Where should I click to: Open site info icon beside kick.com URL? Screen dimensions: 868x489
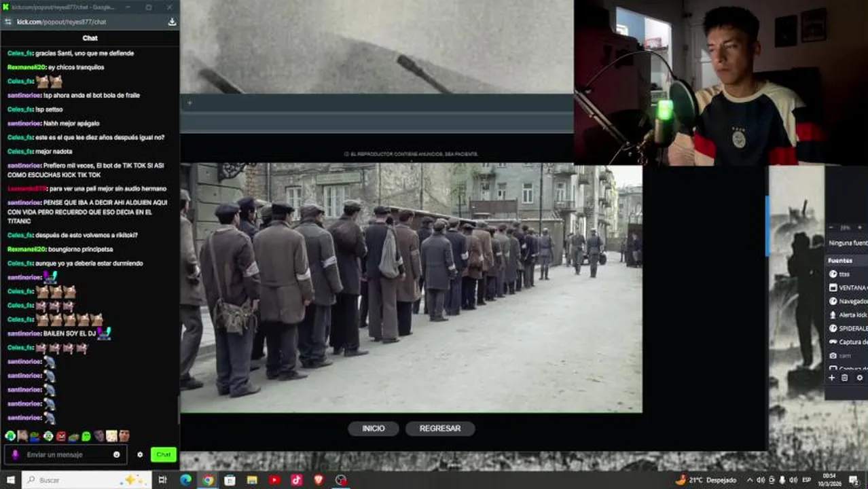coord(8,22)
